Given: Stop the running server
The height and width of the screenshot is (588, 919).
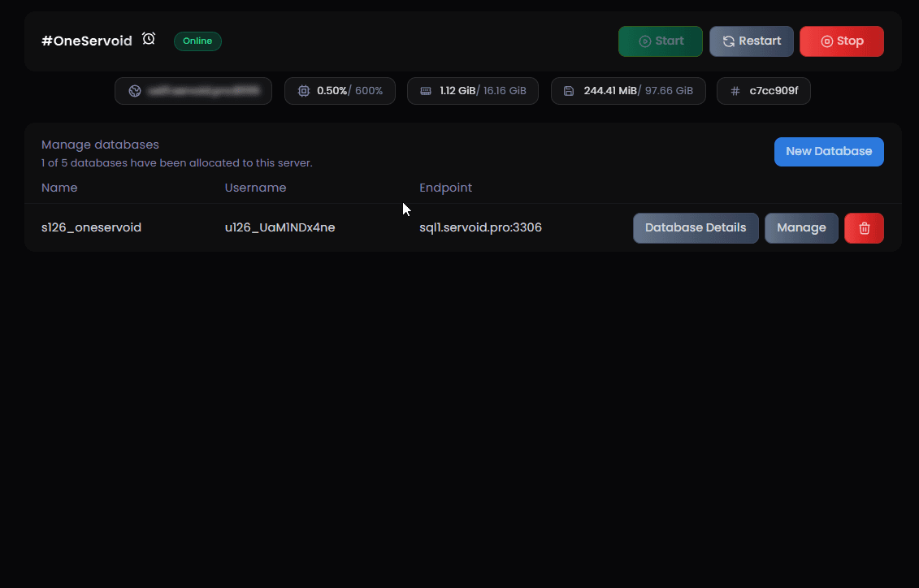Looking at the screenshot, I should point(841,41).
